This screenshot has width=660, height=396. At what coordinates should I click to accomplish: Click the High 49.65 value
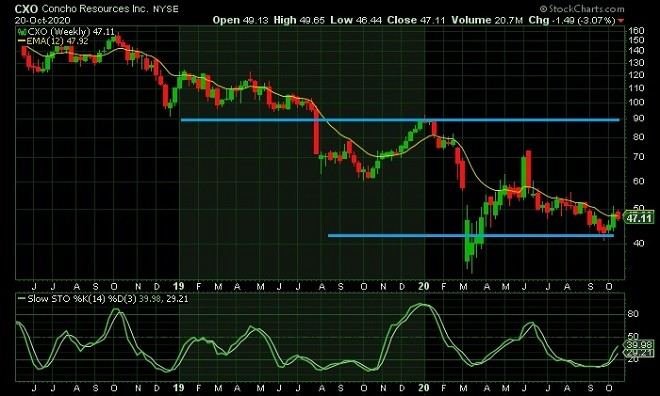coord(299,20)
